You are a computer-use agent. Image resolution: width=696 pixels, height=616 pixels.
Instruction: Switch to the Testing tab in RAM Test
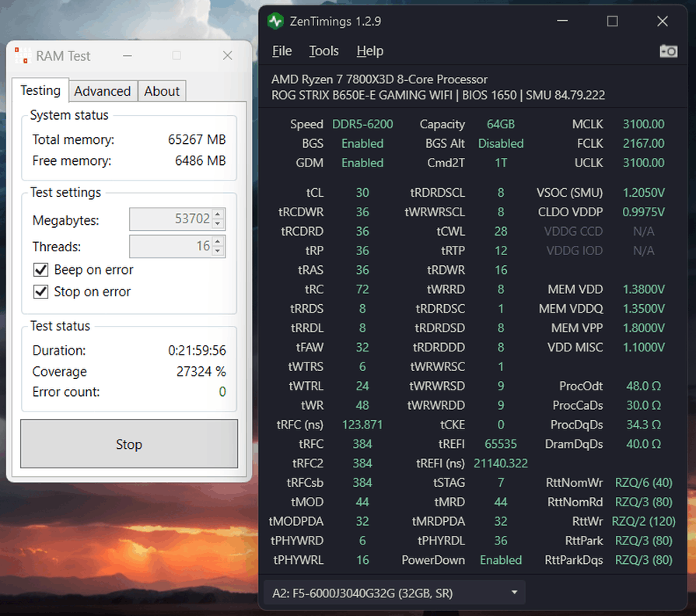click(x=40, y=90)
